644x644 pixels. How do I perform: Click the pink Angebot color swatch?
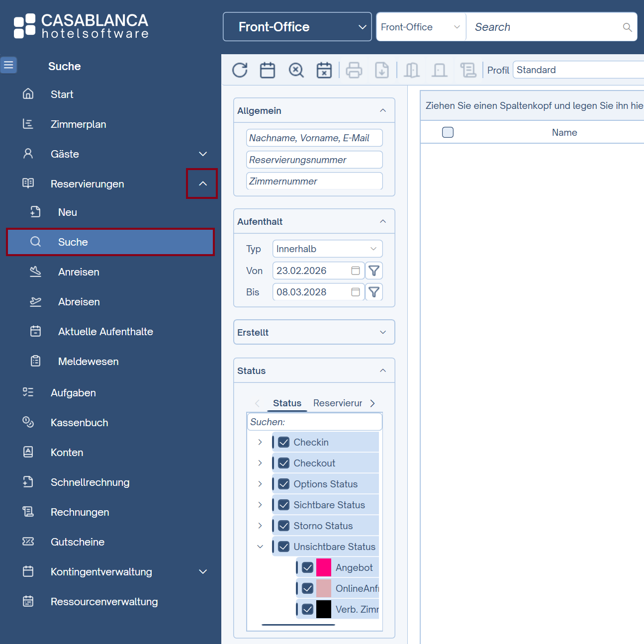coord(324,567)
